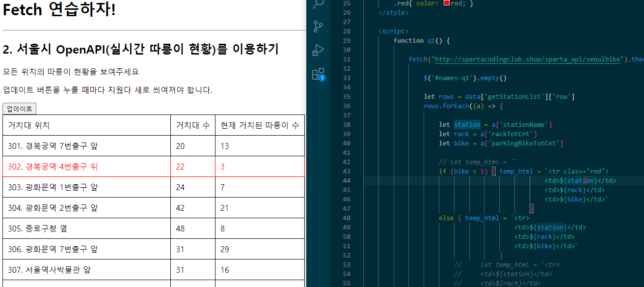Viewport: 644px width, 287px height.
Task: Open the Run and Debug view icon
Action: click(318, 50)
